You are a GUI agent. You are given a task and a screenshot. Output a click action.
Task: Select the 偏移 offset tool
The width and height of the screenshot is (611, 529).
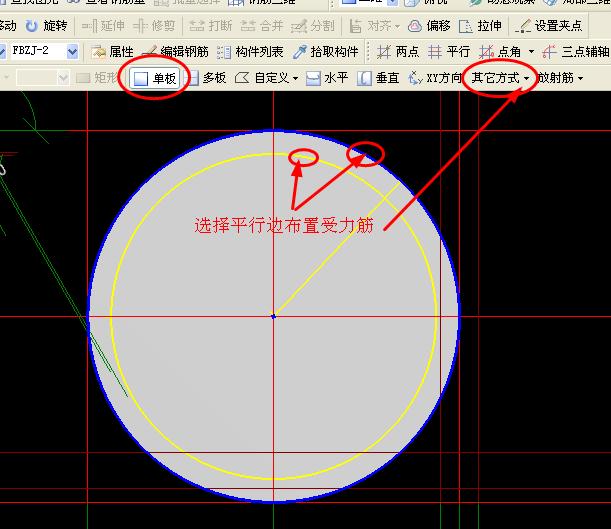pos(429,26)
